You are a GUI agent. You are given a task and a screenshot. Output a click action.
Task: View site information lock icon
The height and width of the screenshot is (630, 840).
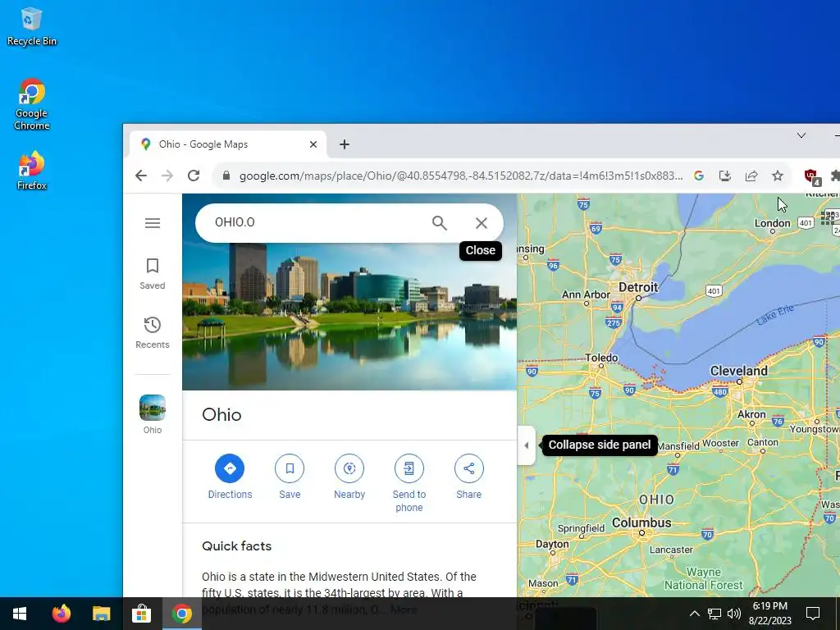coord(226,176)
